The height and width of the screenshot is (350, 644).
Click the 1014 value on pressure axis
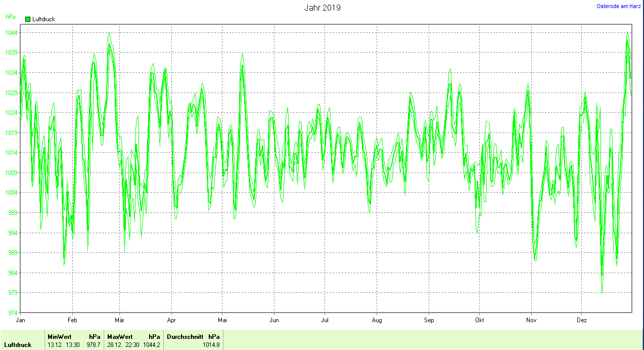click(x=12, y=153)
